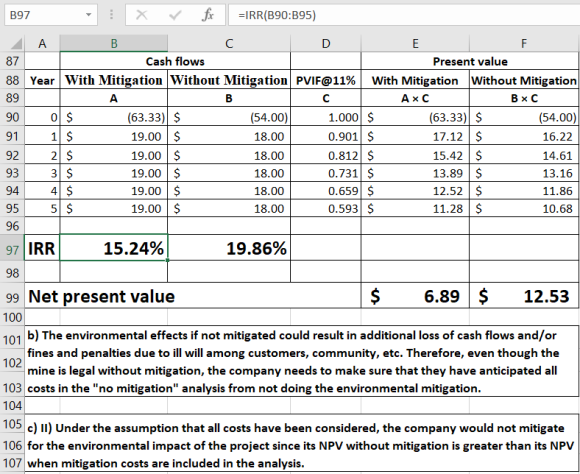The height and width of the screenshot is (474, 580).
Task: Click the PVIF value 0.901
Action: pos(326,136)
